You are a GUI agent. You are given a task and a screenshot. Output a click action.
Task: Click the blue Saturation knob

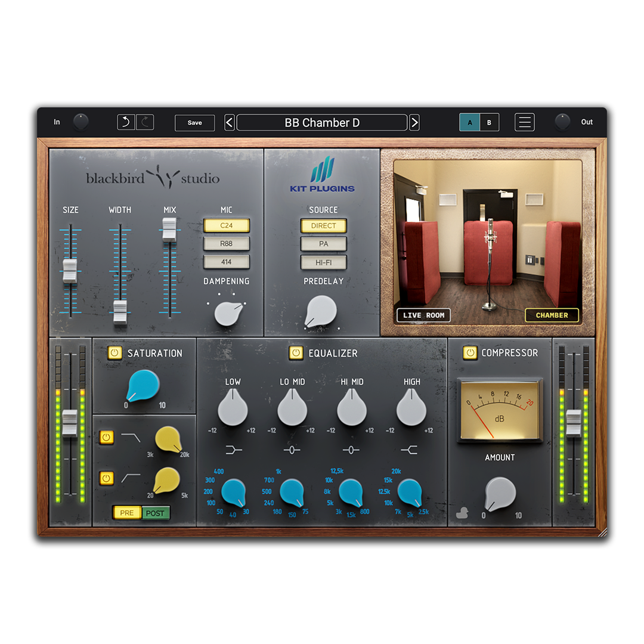(143, 385)
